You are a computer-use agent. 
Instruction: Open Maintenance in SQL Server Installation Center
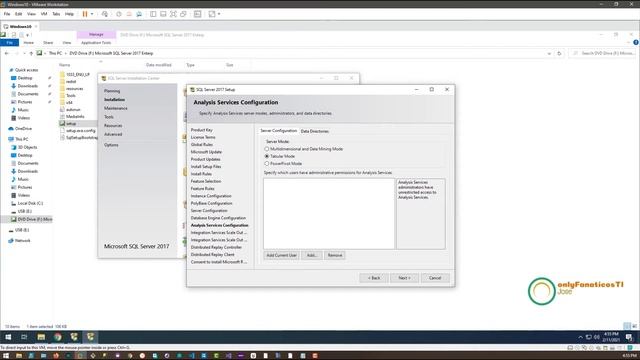click(x=116, y=109)
